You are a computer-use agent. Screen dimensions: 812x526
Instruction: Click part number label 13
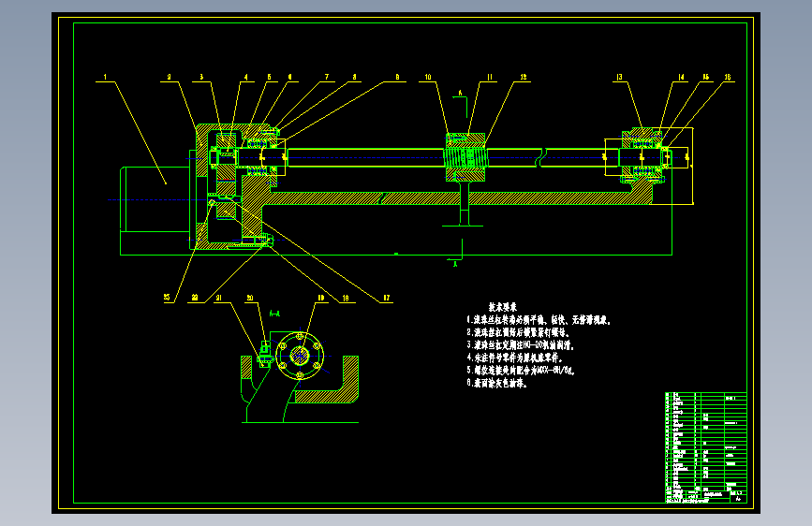[619, 77]
